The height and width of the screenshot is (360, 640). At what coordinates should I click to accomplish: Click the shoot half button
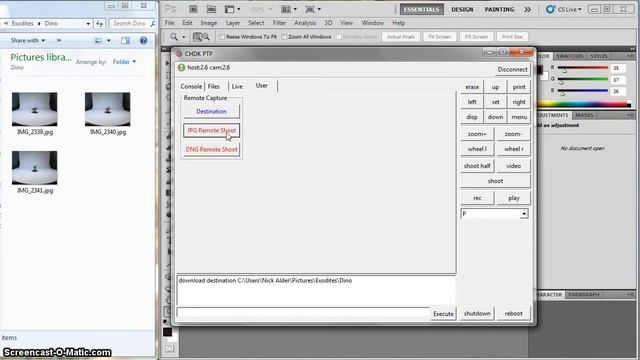coord(477,166)
